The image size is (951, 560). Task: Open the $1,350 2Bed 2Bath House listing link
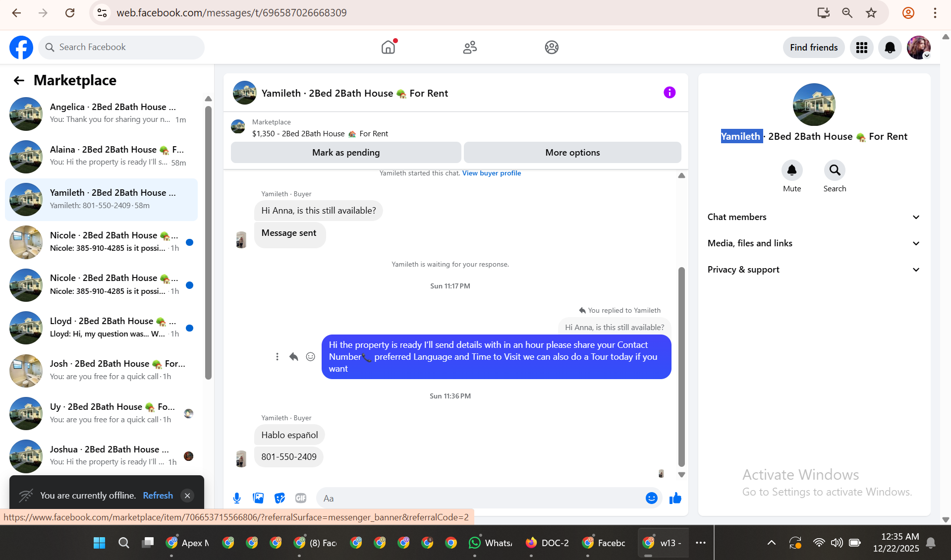(x=320, y=134)
